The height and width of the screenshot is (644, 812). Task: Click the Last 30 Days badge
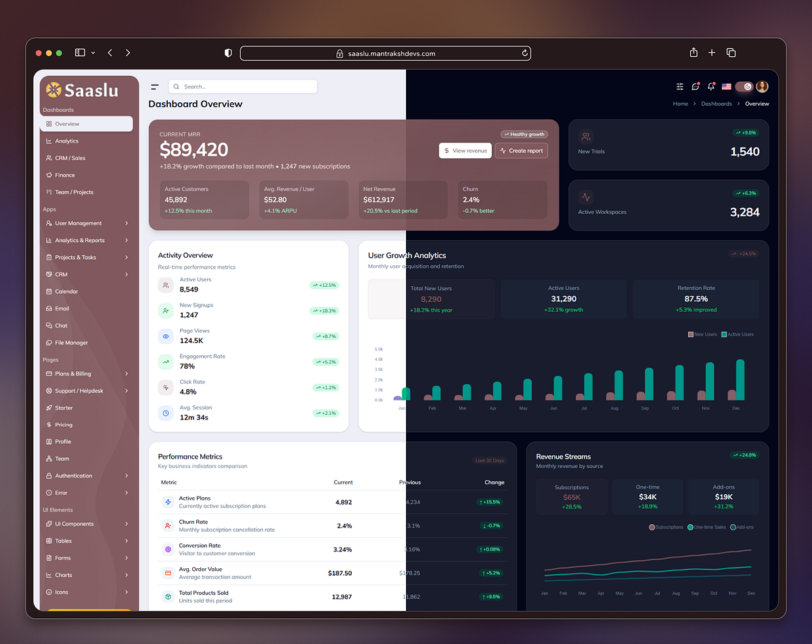[x=490, y=461]
